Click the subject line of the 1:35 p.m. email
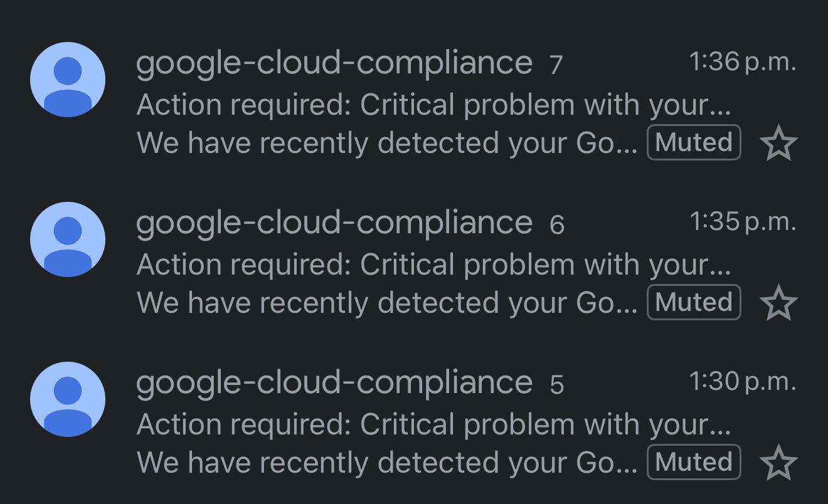The image size is (828, 504). pyautogui.click(x=433, y=265)
